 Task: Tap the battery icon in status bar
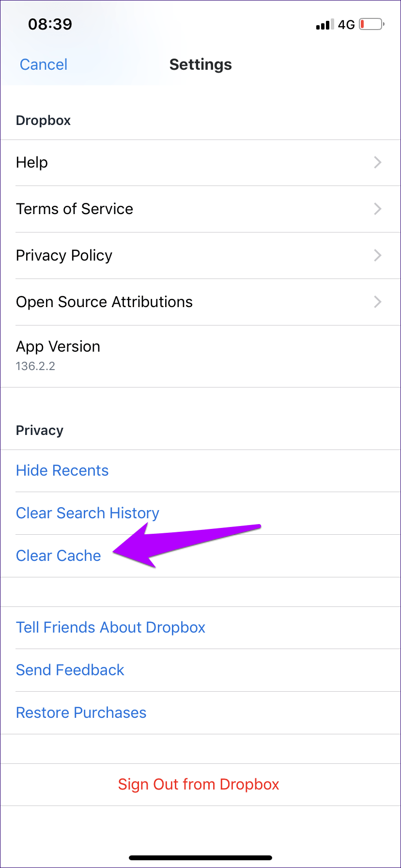coord(371,24)
